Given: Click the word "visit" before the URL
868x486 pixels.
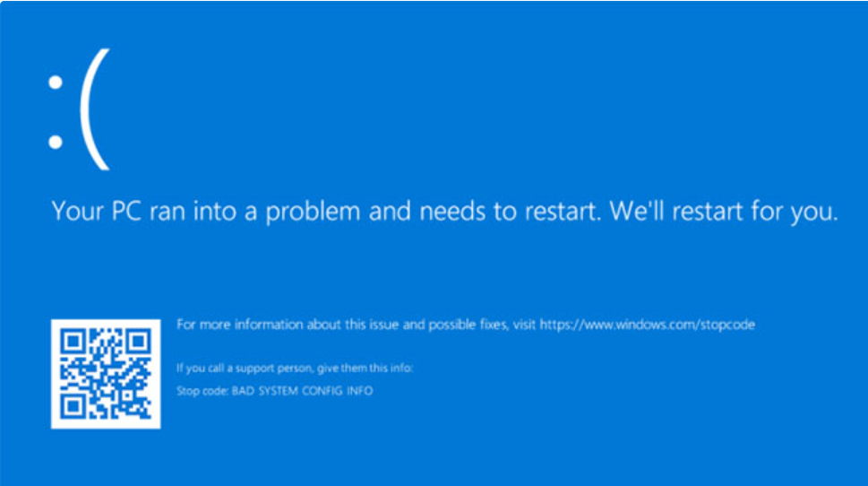Looking at the screenshot, I should click(x=523, y=325).
